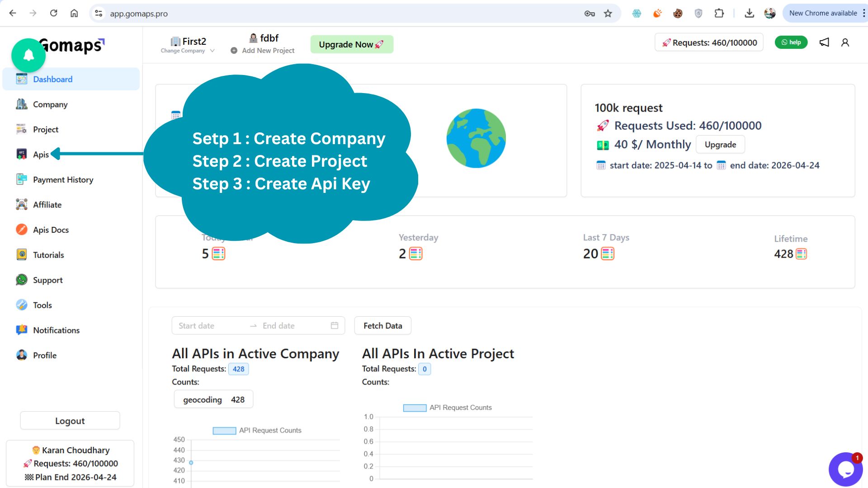Click the Chrome home button
The height and width of the screenshot is (488, 868).
[74, 13]
